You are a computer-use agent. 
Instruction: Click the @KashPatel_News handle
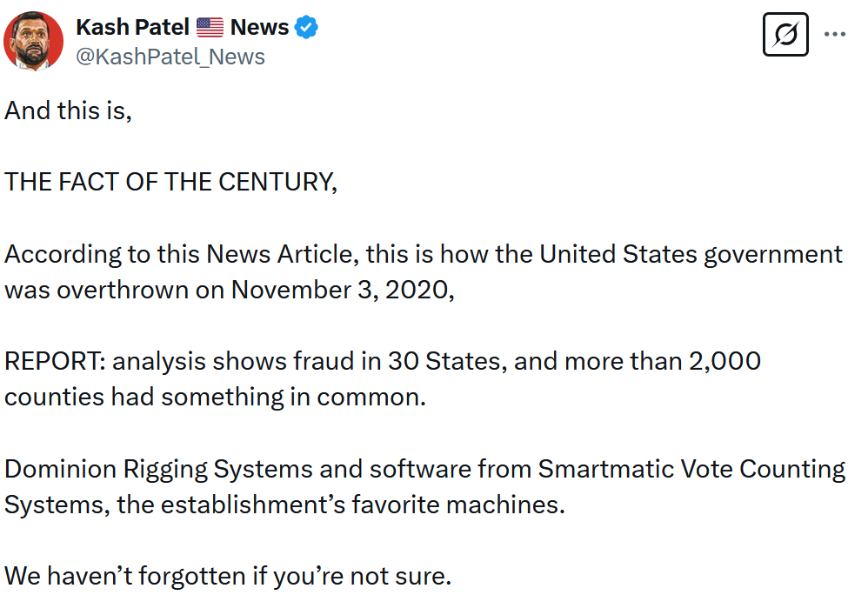(x=170, y=57)
